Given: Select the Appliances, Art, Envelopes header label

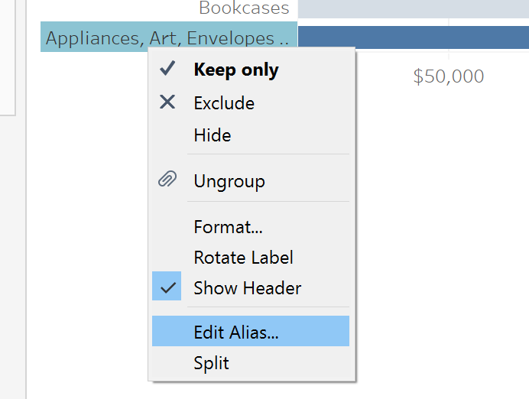Looking at the screenshot, I should pos(169,37).
